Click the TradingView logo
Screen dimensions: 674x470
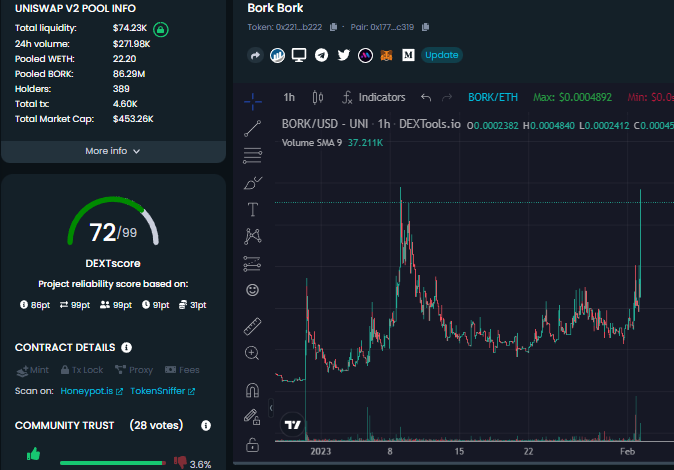[x=293, y=425]
